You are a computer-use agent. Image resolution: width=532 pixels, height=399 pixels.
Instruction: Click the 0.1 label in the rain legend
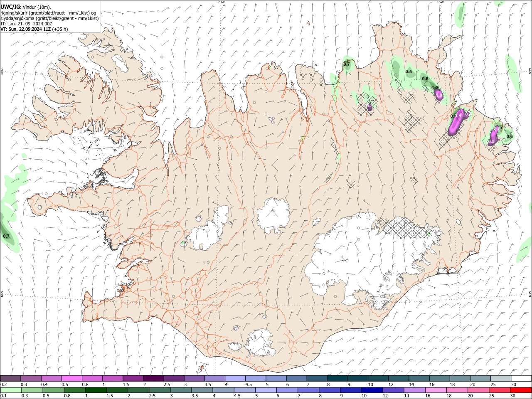point(4,396)
